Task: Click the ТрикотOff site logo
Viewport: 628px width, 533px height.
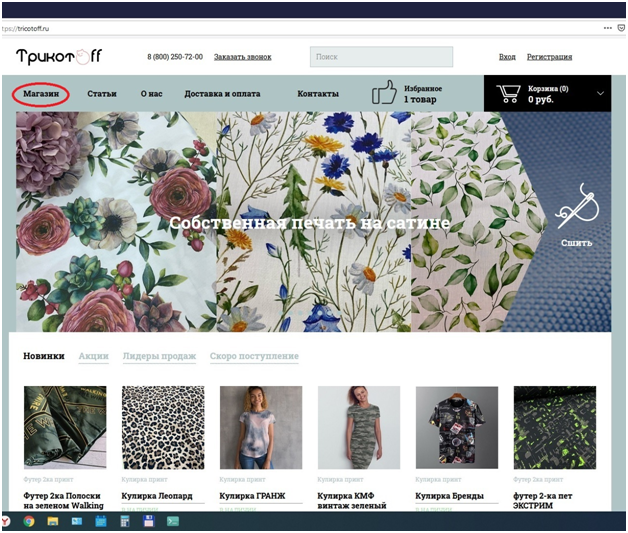Action: (59, 56)
